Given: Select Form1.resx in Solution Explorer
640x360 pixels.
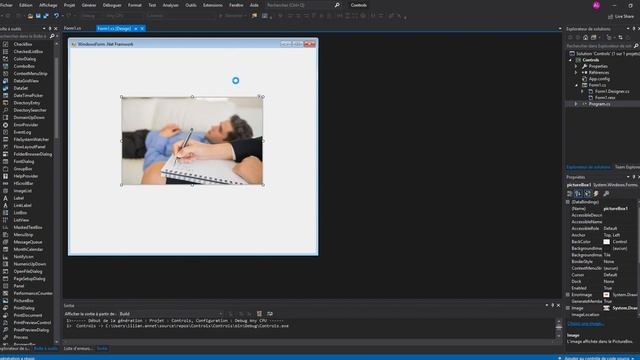Looking at the screenshot, I should pos(604,98).
